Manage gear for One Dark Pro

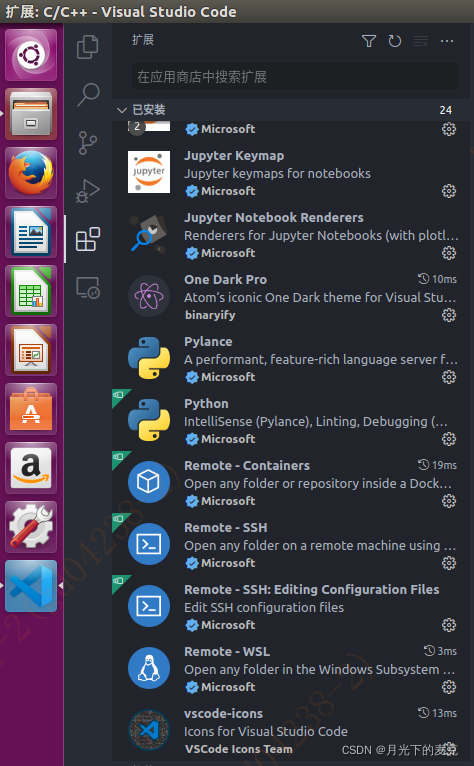[x=449, y=315]
